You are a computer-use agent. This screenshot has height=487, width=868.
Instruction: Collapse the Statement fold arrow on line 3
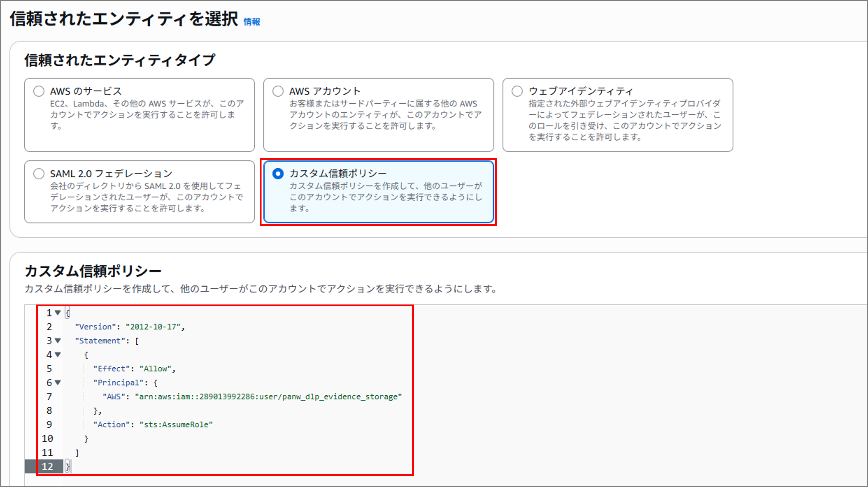[58, 340]
